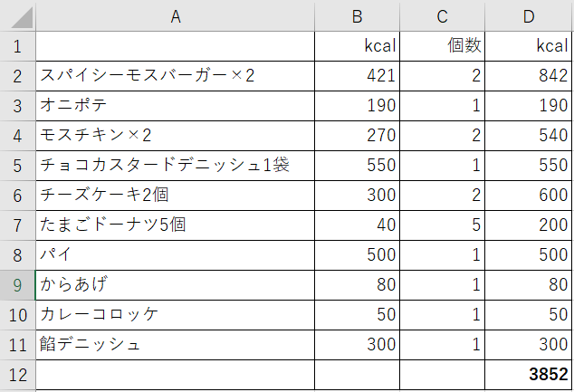This screenshot has height=392, width=574.
Task: Select the total cell showing 3852
Action: (528, 375)
